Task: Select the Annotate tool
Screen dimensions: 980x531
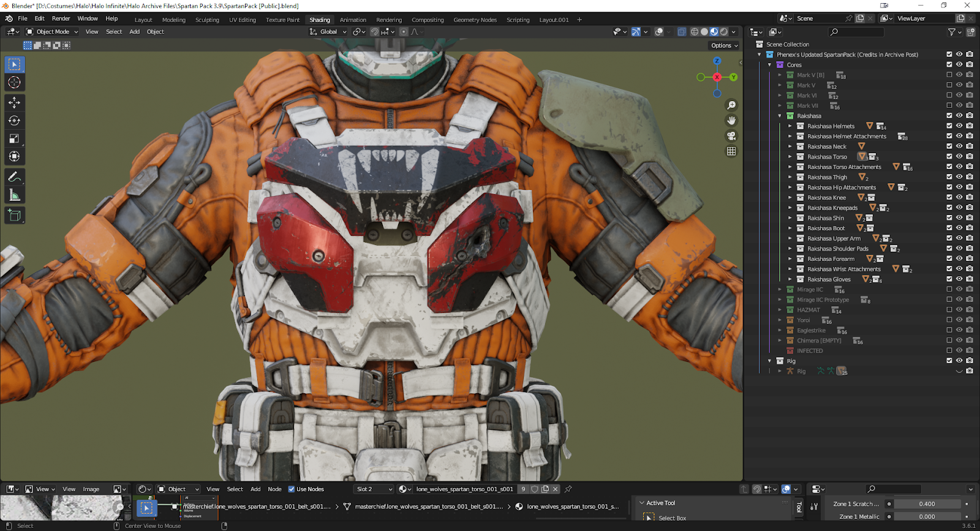Action: (15, 178)
